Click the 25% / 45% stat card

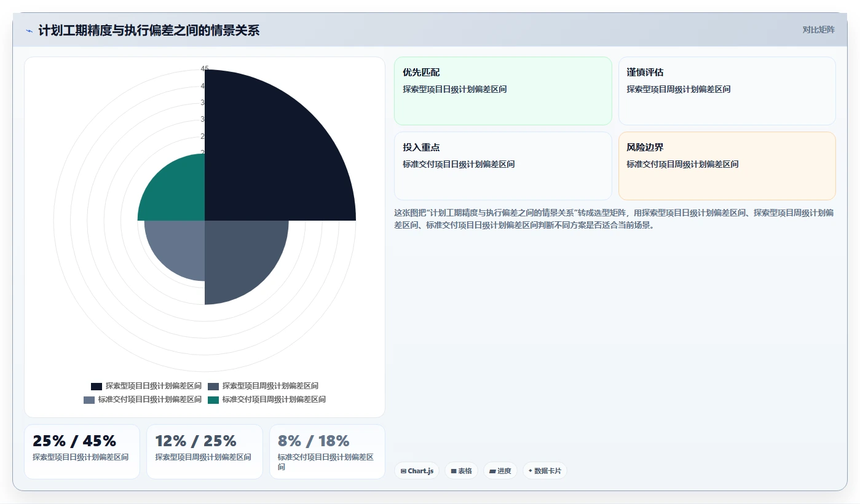click(82, 452)
